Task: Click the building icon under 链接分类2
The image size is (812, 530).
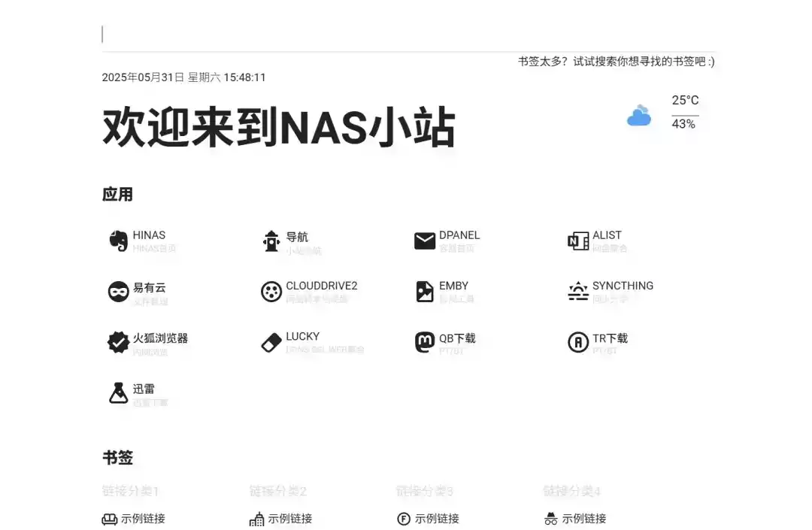Action: tap(256, 519)
